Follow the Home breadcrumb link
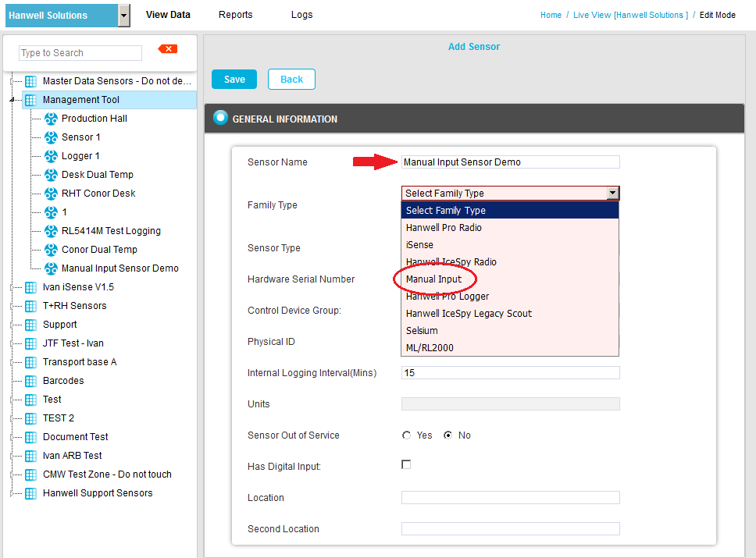 click(x=551, y=15)
